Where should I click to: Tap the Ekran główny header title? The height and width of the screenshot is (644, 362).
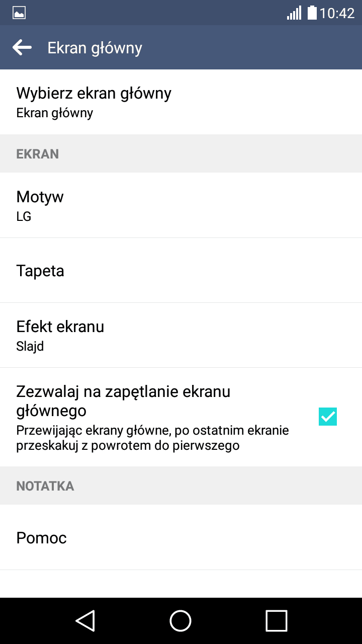95,48
